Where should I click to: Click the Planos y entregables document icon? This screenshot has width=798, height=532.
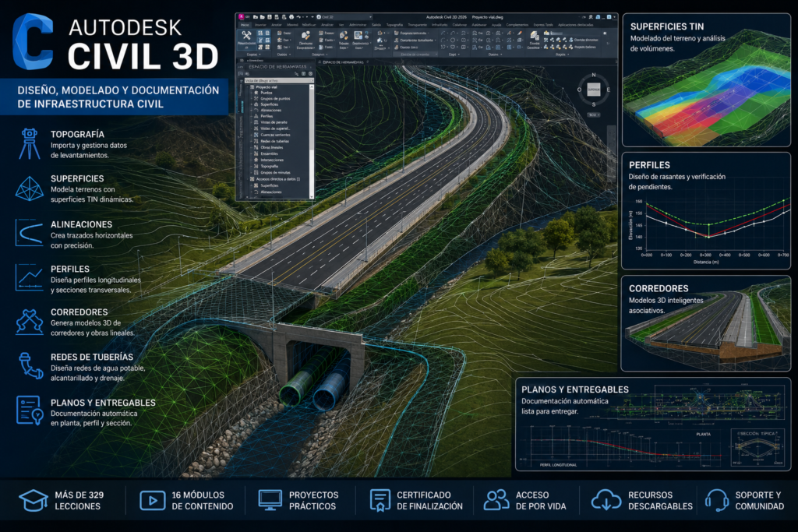29,410
